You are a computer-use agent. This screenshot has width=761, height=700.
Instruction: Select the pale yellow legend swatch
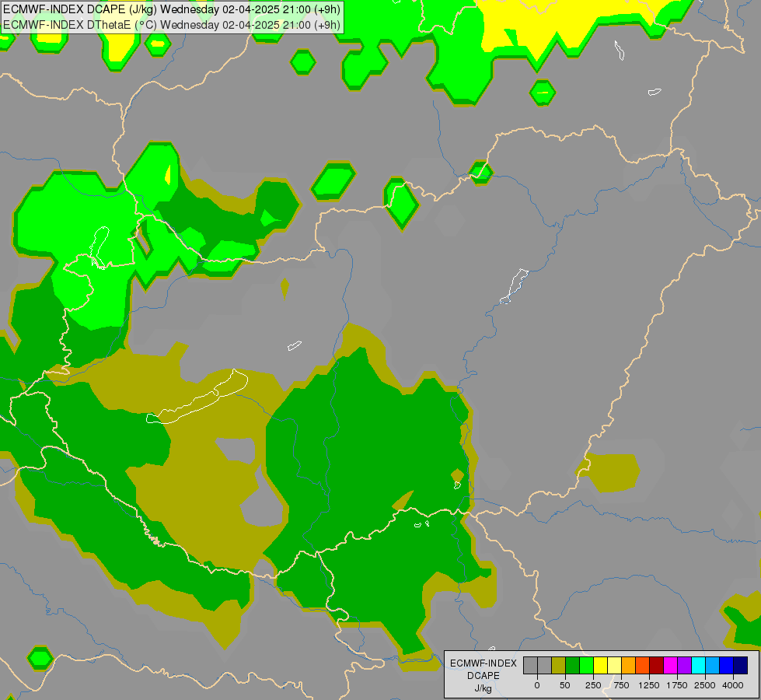[615, 665]
